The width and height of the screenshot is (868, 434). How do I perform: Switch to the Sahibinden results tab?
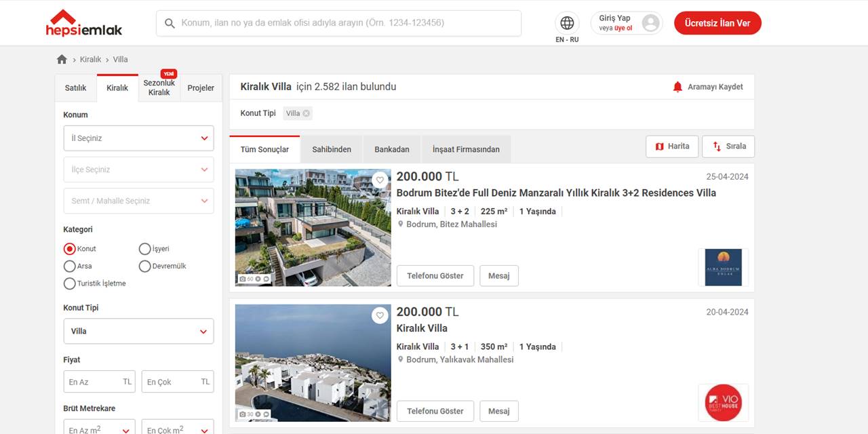point(332,149)
